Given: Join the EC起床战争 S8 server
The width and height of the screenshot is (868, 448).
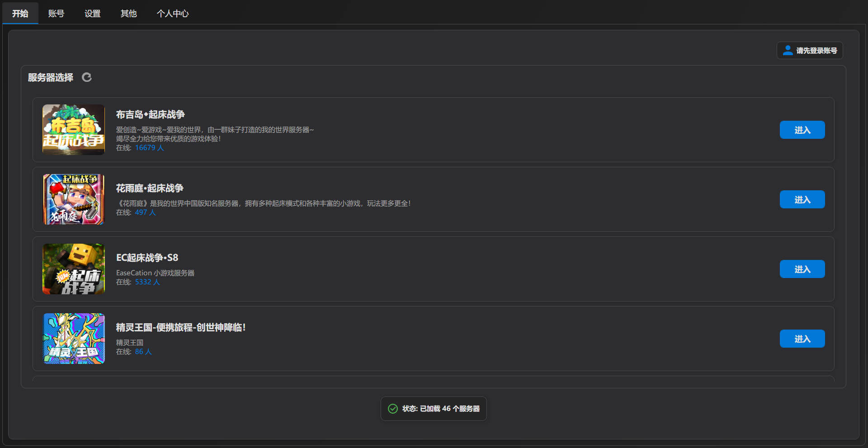Looking at the screenshot, I should tap(802, 269).
